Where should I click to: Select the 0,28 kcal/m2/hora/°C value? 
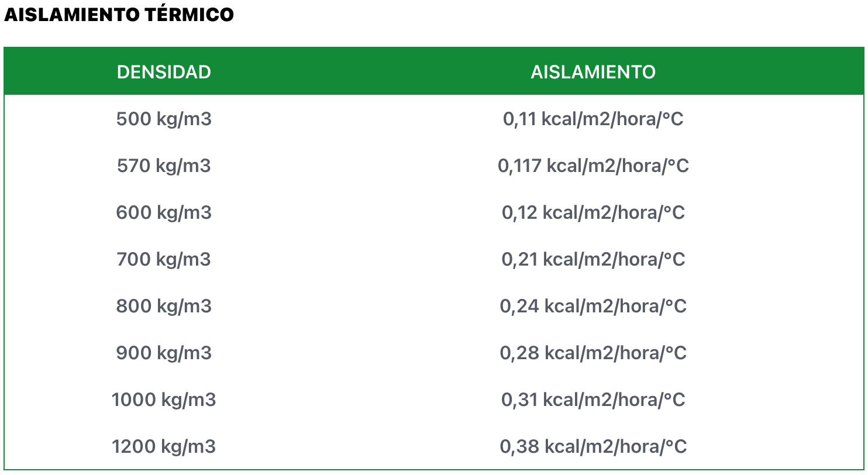coord(593,353)
